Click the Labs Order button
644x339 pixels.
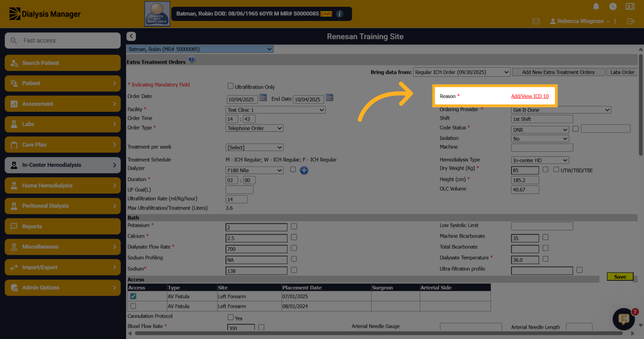pos(622,72)
